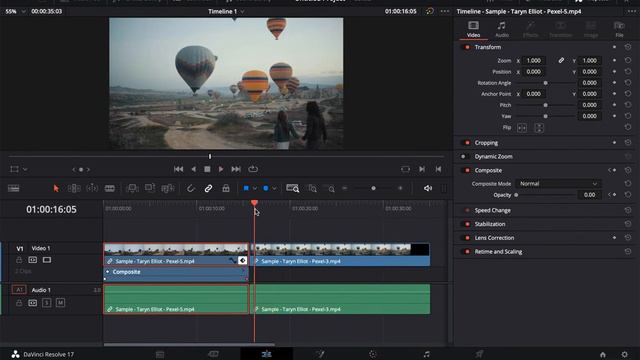This screenshot has width=640, height=360.
Task: Toggle the Lens Correction enable dot
Action: pyautogui.click(x=467, y=238)
